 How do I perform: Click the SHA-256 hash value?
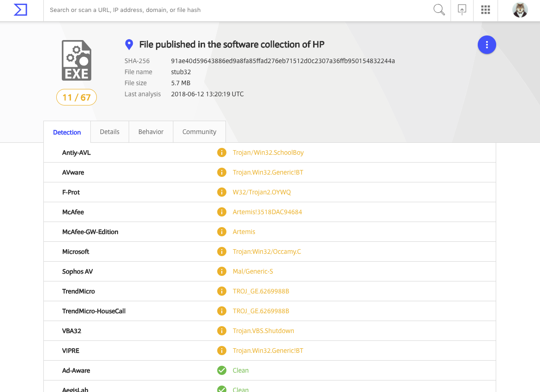[x=283, y=61]
